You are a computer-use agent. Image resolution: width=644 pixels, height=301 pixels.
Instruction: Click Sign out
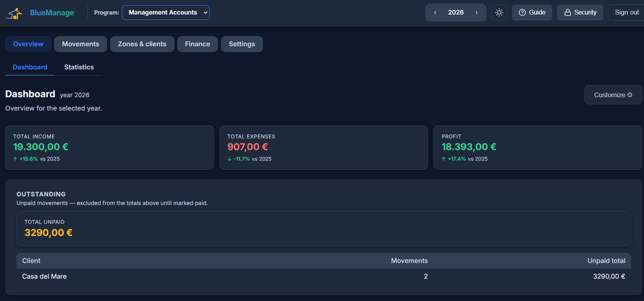coord(627,13)
